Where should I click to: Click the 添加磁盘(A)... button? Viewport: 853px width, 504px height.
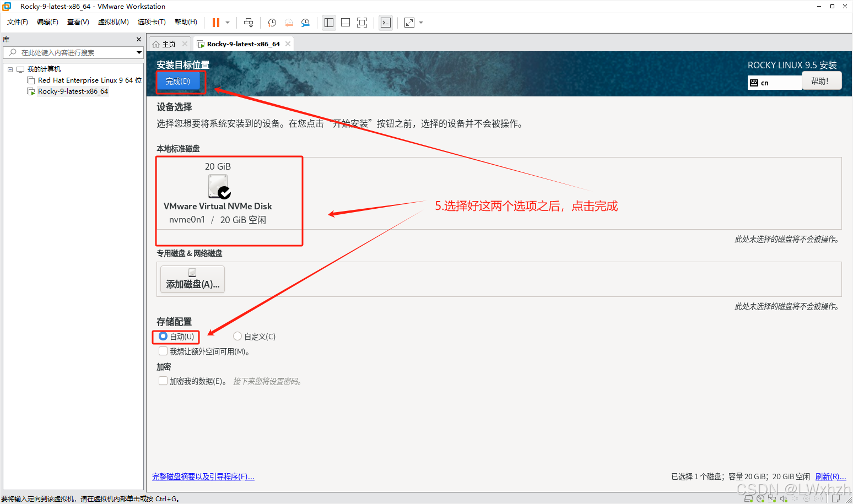tap(192, 279)
